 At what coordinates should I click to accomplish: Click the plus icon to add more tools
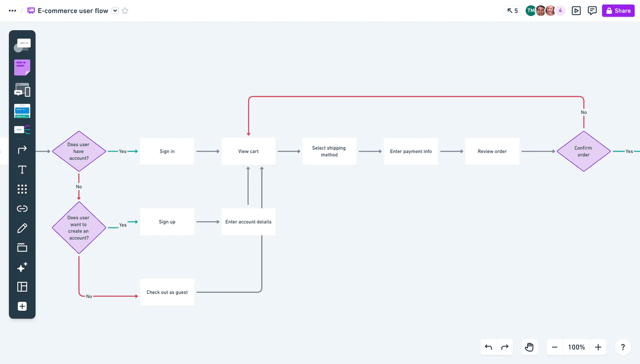point(21,306)
